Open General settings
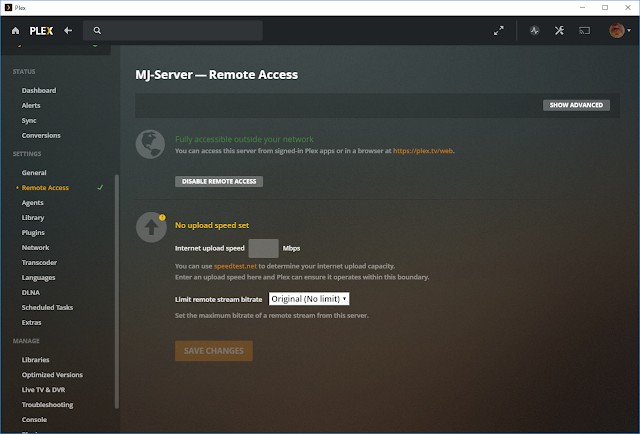Viewport: 640px width, 434px height. (x=34, y=173)
